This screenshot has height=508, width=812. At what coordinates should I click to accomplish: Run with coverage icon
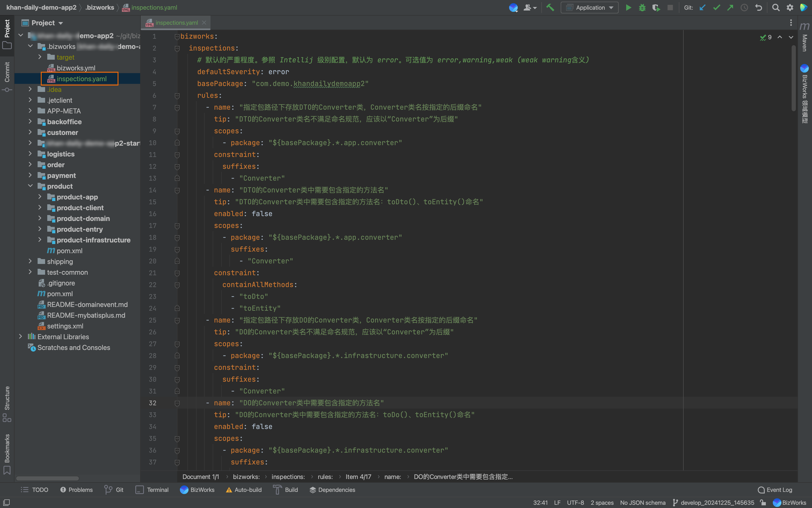pos(656,8)
